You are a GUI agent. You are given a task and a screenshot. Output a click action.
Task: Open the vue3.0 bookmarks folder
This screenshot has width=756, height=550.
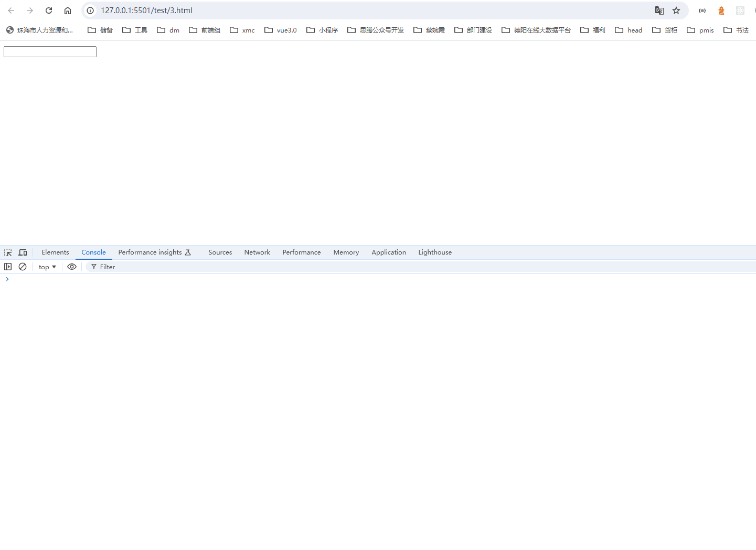pos(280,30)
